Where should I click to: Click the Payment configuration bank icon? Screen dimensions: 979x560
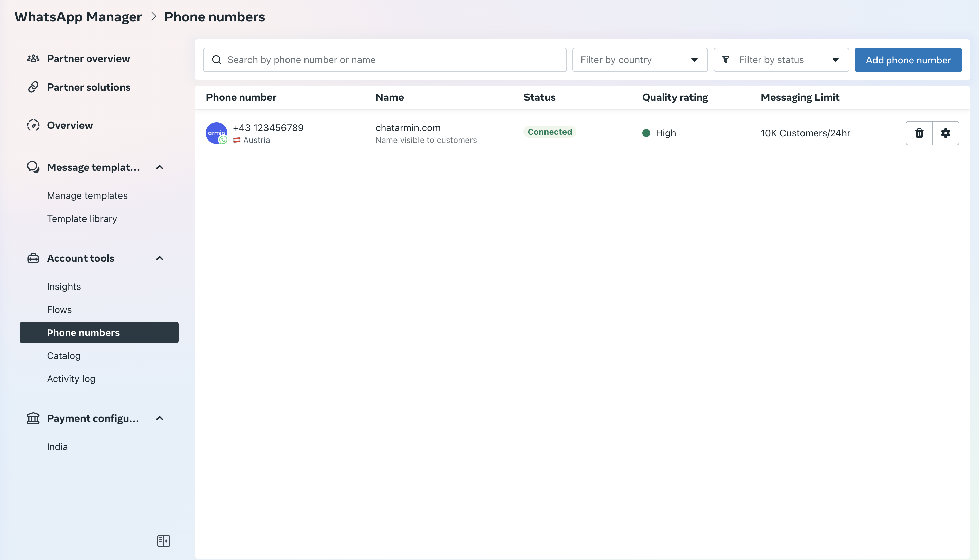[33, 418]
